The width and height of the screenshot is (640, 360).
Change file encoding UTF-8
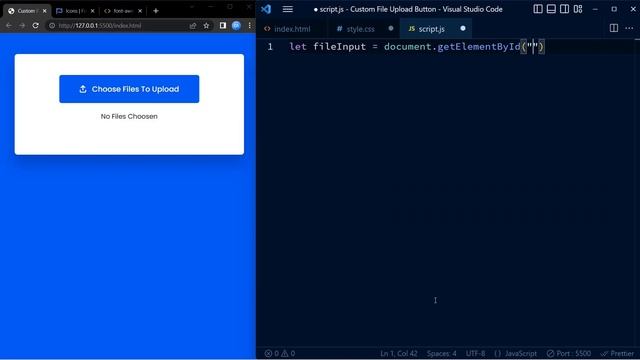tap(476, 353)
